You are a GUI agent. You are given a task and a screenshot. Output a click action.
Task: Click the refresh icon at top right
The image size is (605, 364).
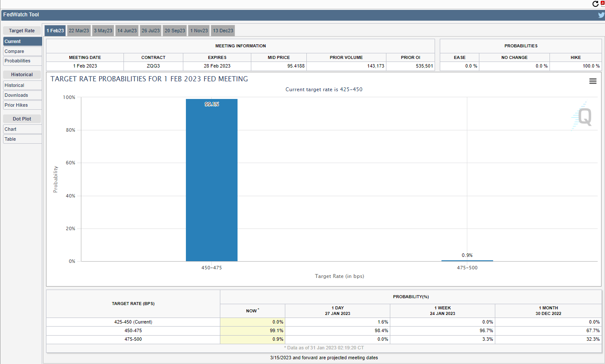point(596,4)
